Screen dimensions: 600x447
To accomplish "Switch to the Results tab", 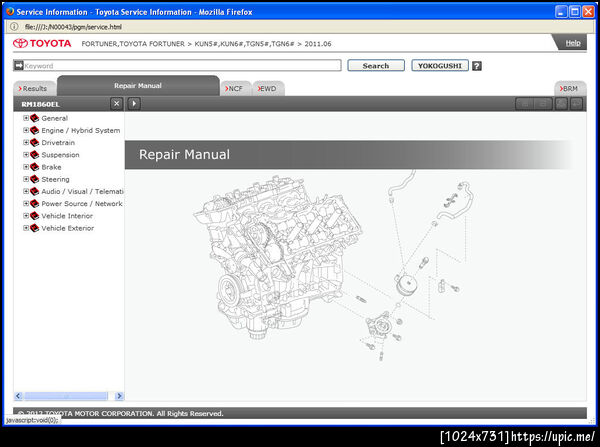I will 34,88.
